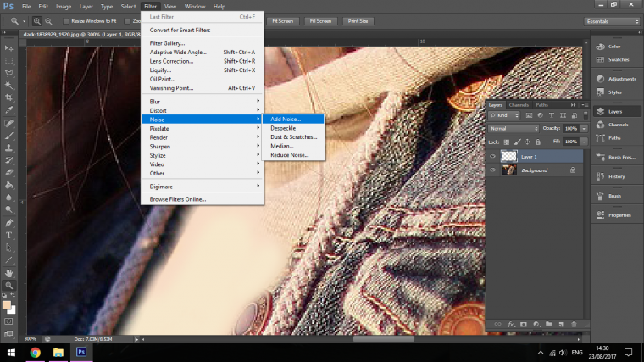The height and width of the screenshot is (362, 644).
Task: Switch to the Channels tab
Action: [x=519, y=105]
